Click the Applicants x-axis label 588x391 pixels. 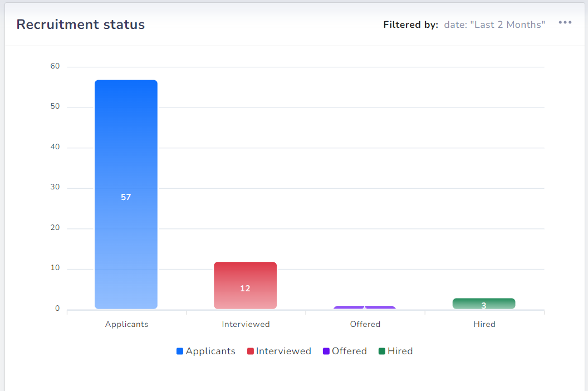pyautogui.click(x=126, y=324)
